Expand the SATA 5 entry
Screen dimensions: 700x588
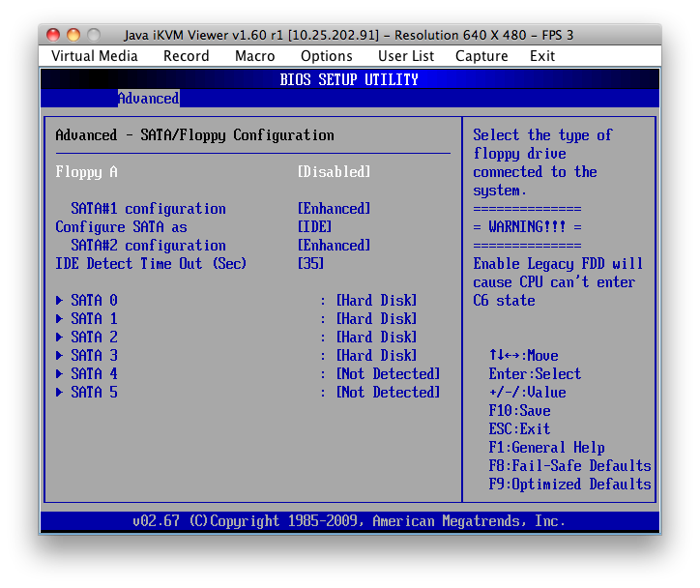[87, 393]
